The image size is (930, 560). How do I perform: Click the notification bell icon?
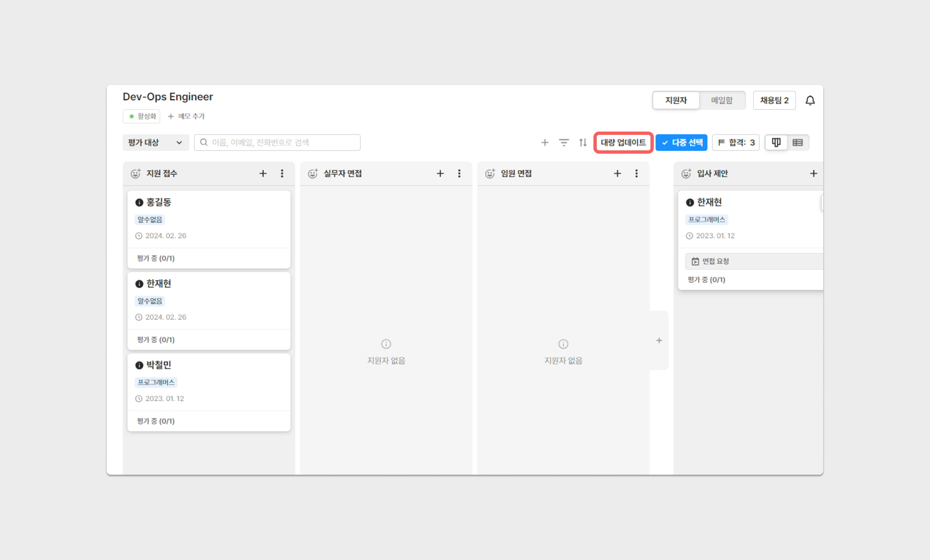tap(810, 100)
